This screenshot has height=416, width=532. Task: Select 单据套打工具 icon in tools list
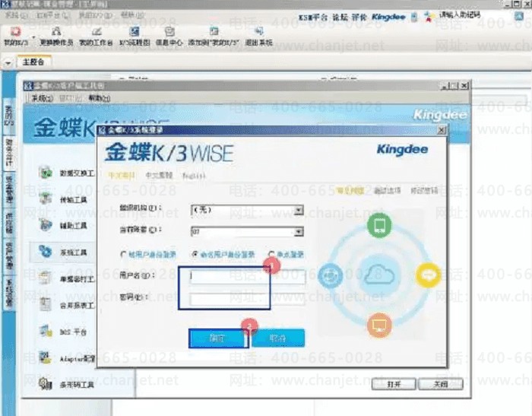tap(45, 278)
